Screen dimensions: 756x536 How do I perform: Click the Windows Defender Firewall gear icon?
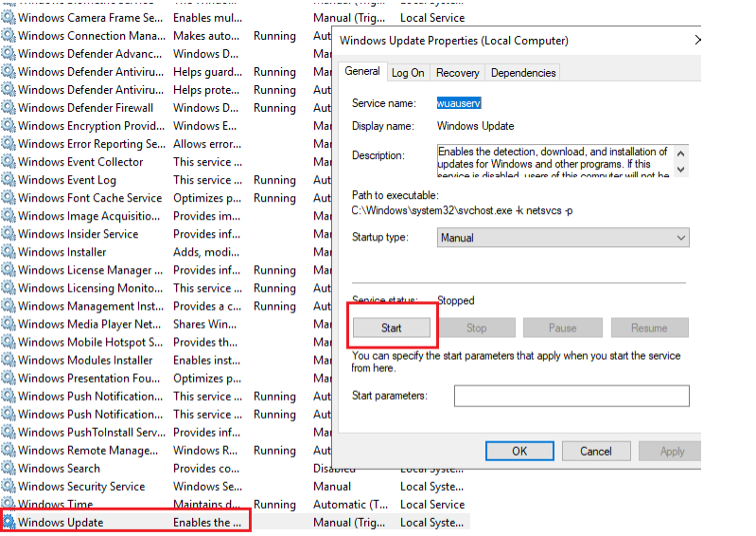click(9, 107)
